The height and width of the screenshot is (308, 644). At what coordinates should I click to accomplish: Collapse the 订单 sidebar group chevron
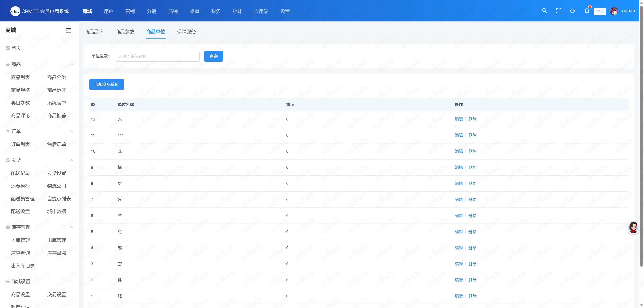[71, 131]
